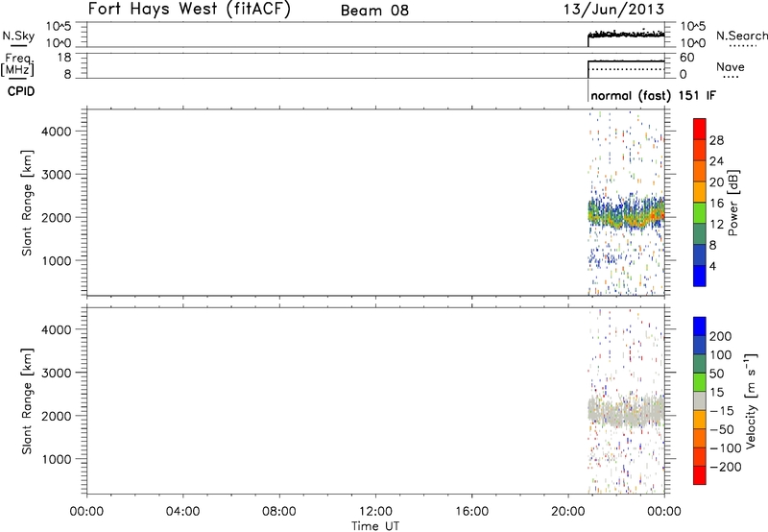Pick the bright blue top swatch of the velocity colorbar
Viewport: 768px width, 532px height.
pyautogui.click(x=700, y=326)
